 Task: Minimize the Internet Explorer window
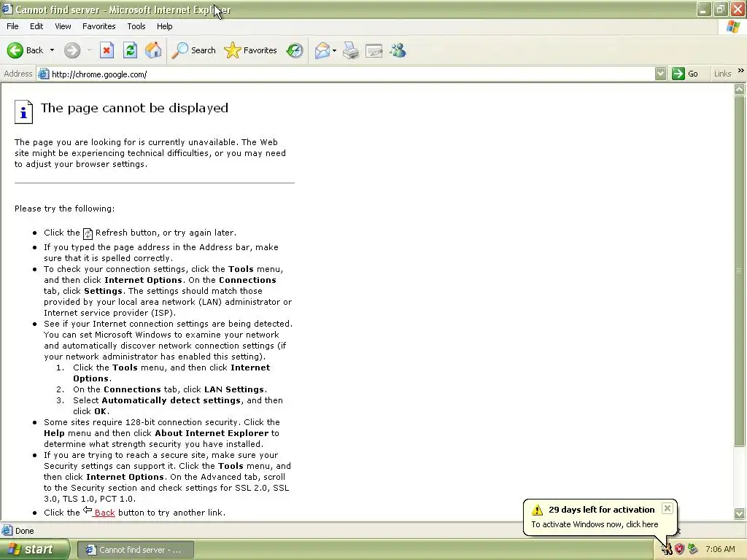tap(704, 9)
